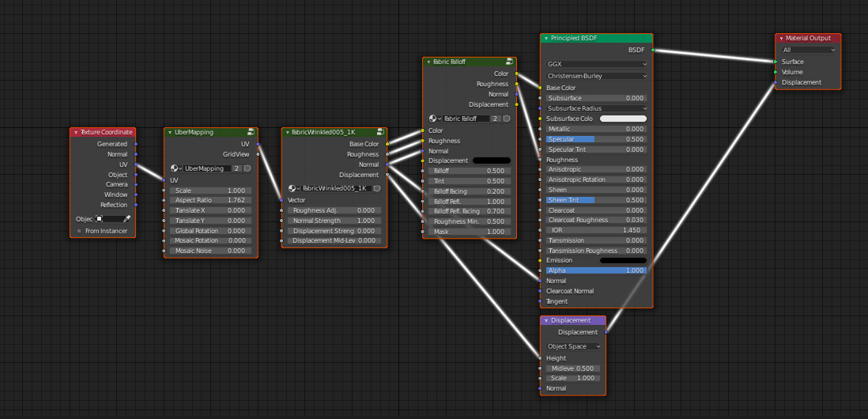This screenshot has height=419, width=868.
Task: Click the Transmission Roughness field
Action: click(x=595, y=251)
